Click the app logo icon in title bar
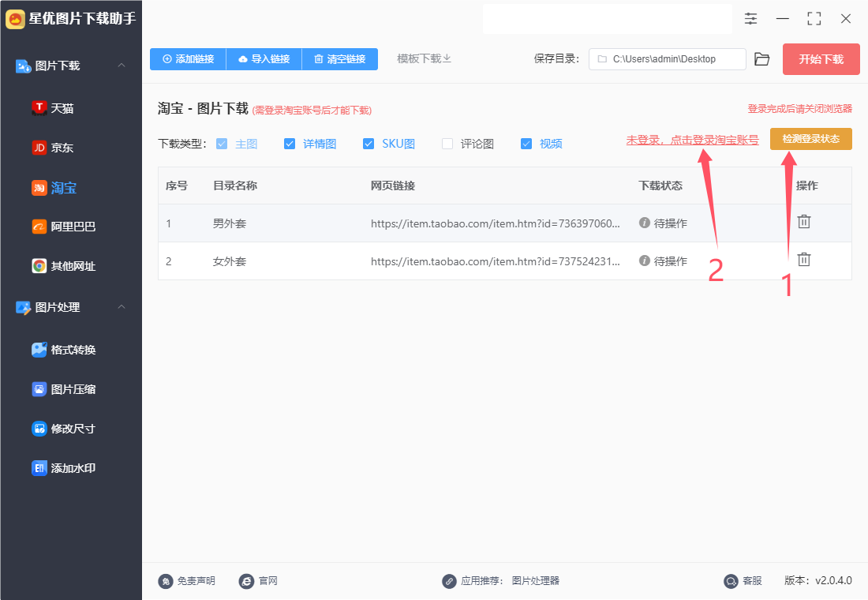This screenshot has width=868, height=600. pyautogui.click(x=15, y=20)
